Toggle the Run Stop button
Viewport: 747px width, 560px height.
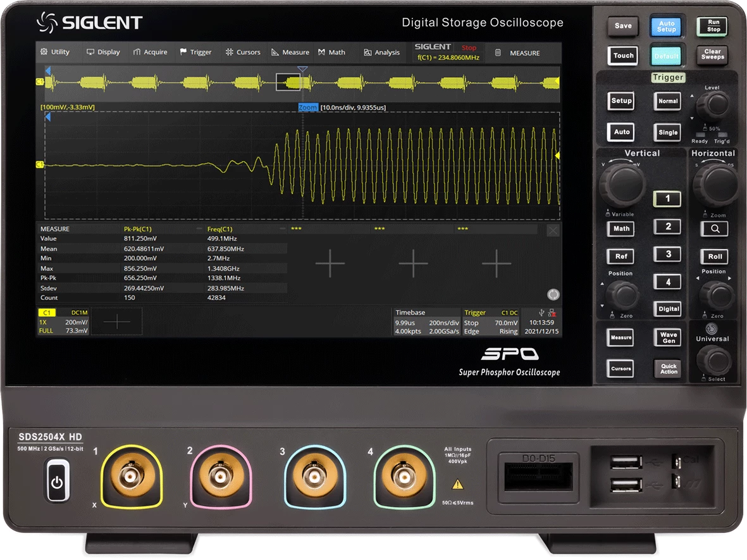(713, 26)
